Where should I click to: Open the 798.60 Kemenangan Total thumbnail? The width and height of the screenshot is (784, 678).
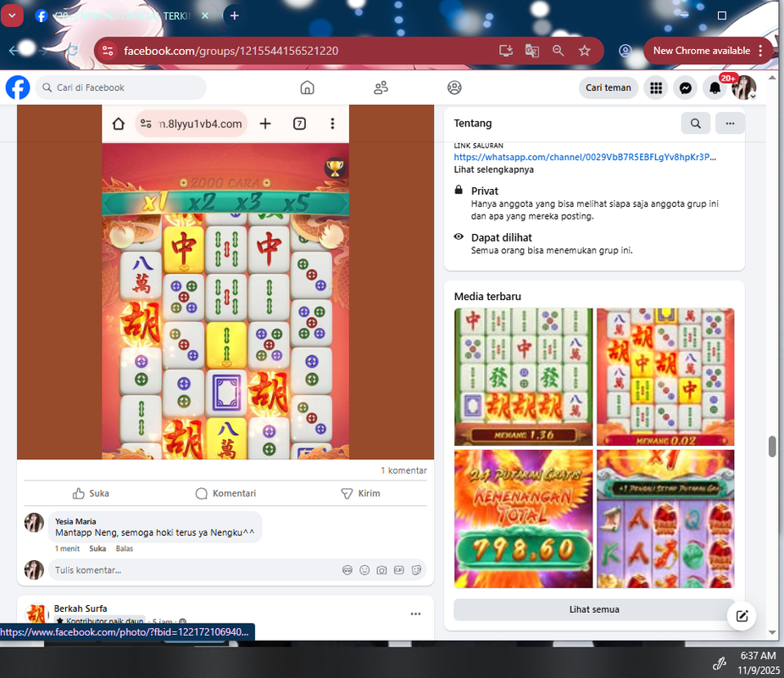point(523,519)
